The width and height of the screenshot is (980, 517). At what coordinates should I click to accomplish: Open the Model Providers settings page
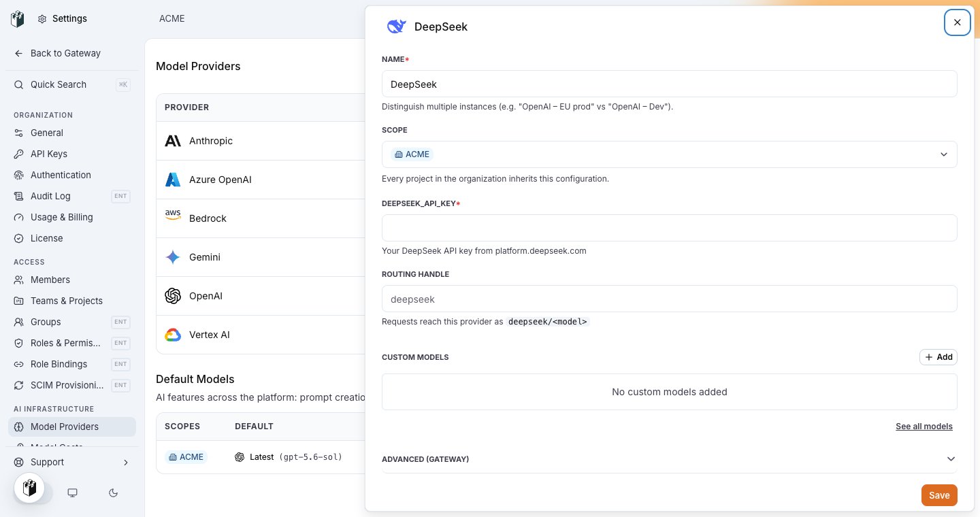pyautogui.click(x=72, y=427)
